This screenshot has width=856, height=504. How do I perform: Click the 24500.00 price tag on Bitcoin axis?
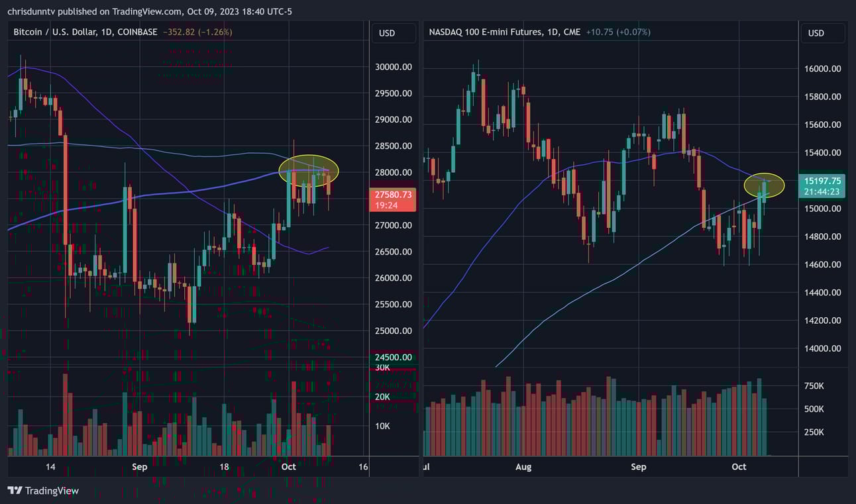[393, 357]
